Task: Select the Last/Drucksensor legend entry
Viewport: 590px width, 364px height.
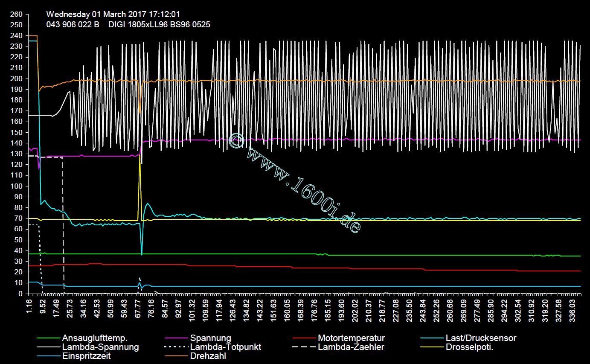Action: pyautogui.click(x=481, y=338)
